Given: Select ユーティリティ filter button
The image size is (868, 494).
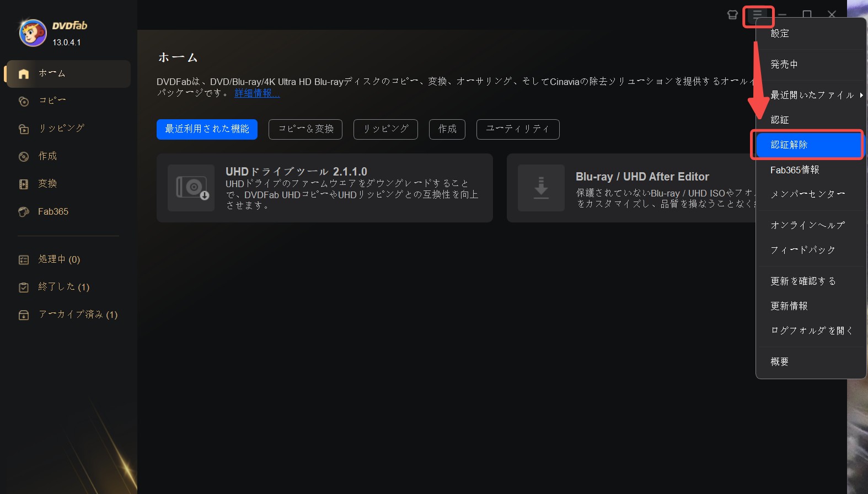Looking at the screenshot, I should 518,129.
